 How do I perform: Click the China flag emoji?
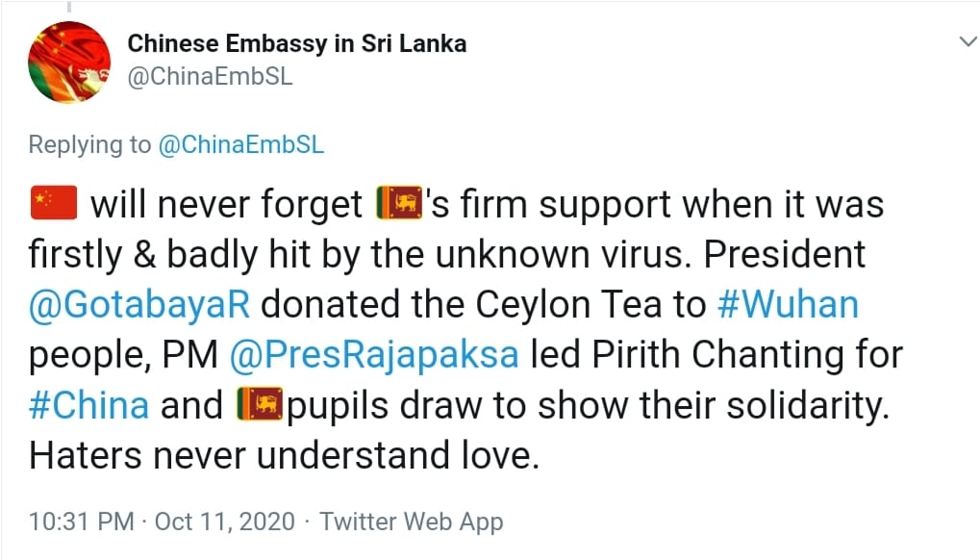pyautogui.click(x=54, y=203)
